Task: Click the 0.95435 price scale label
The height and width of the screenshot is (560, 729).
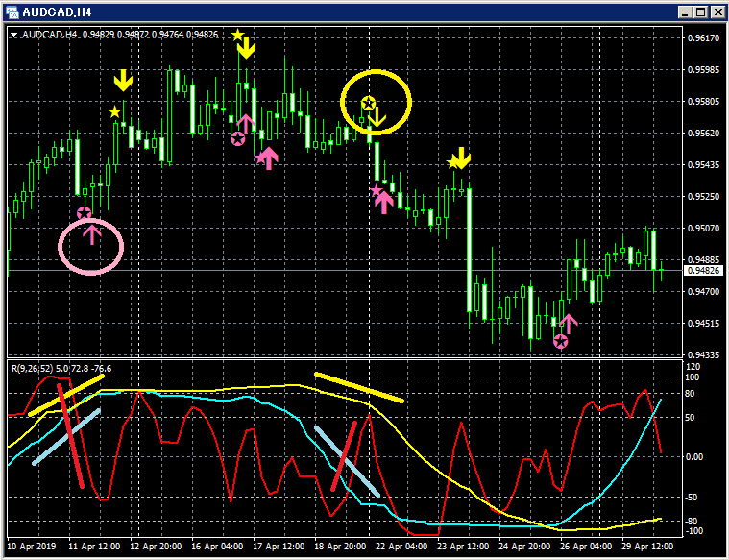Action: click(703, 164)
